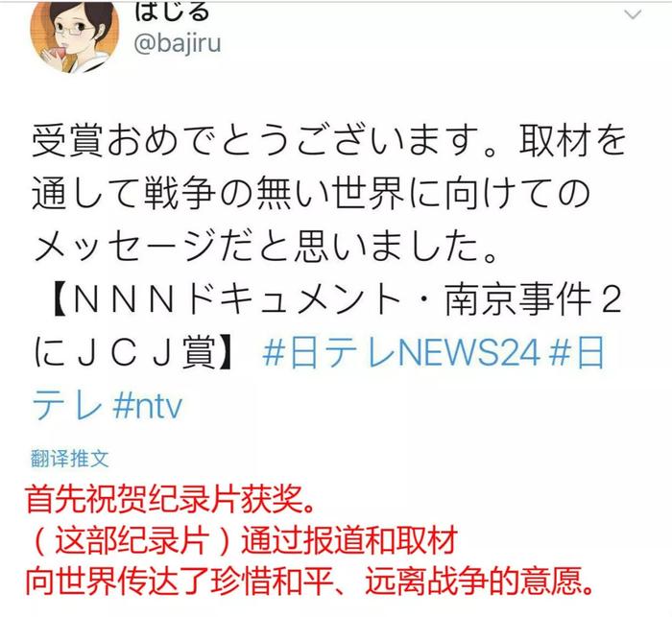Click the display name ばじる
This screenshot has width=672, height=617.
tap(172, 12)
